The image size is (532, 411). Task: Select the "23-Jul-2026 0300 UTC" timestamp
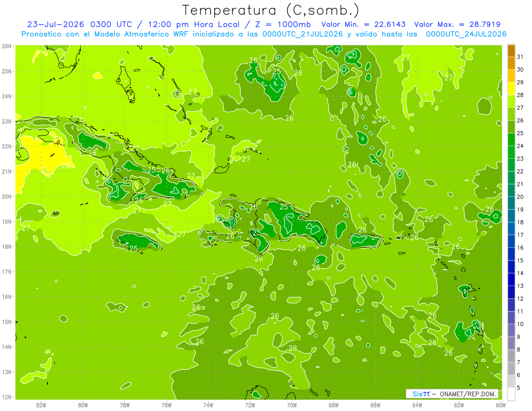tap(79, 24)
